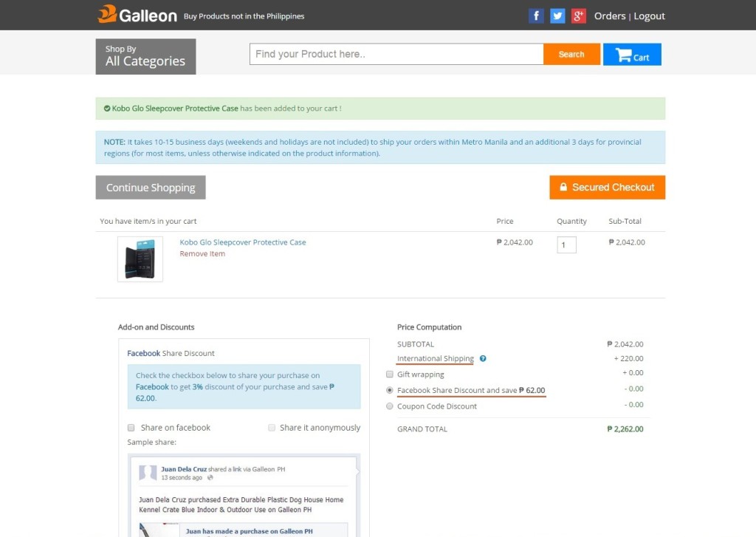The width and height of the screenshot is (756, 537).
Task: Select the Facebook Share Discount radio button
Action: (390, 390)
